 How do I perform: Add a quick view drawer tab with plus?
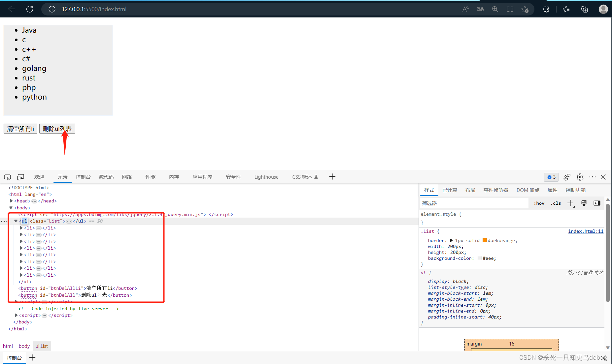point(32,357)
